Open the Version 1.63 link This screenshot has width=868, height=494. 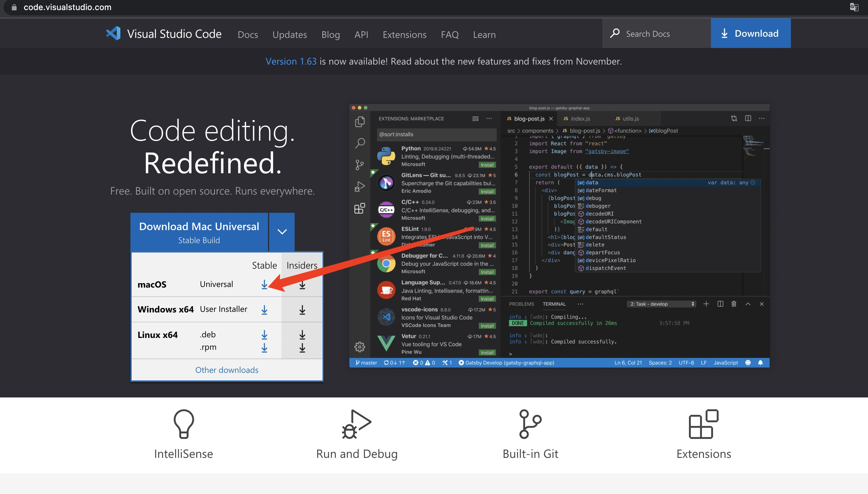tap(291, 61)
